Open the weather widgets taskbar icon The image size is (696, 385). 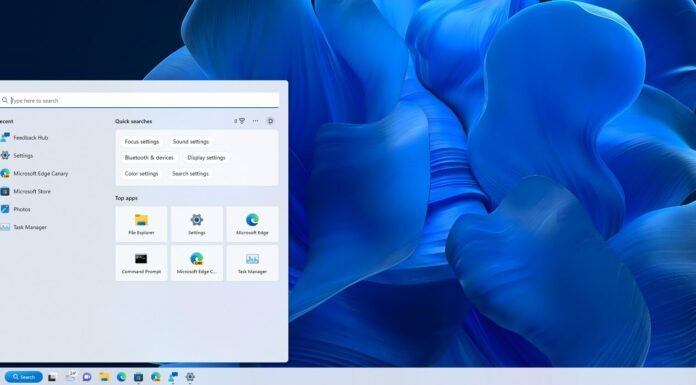point(70,377)
